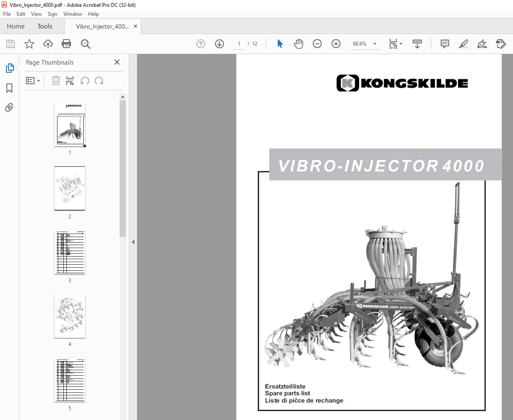This screenshot has height=420, width=513.
Task: Open the Edit PDF share tool
Action: (x=501, y=44)
